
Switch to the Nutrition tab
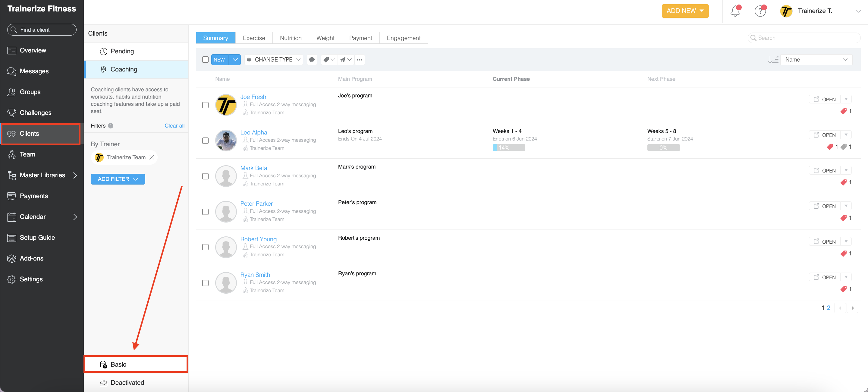[291, 38]
